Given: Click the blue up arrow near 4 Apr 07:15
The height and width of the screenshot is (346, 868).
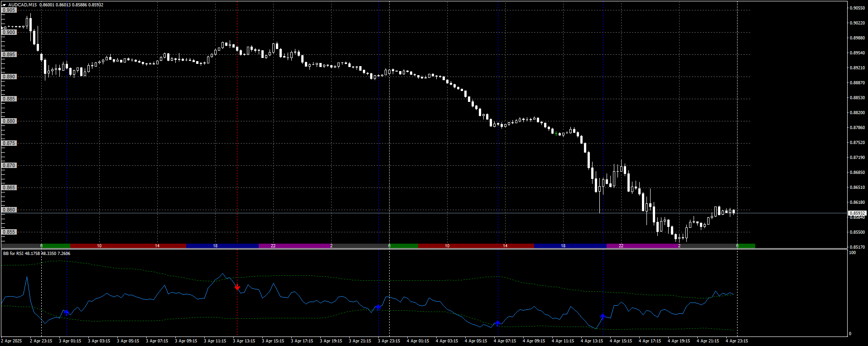Looking at the screenshot, I should (497, 323).
